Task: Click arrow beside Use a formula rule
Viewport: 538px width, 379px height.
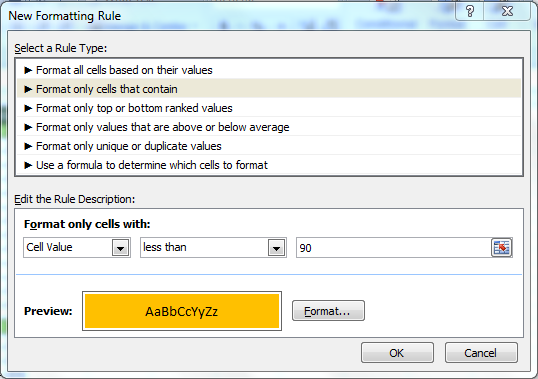Action: coord(28,165)
